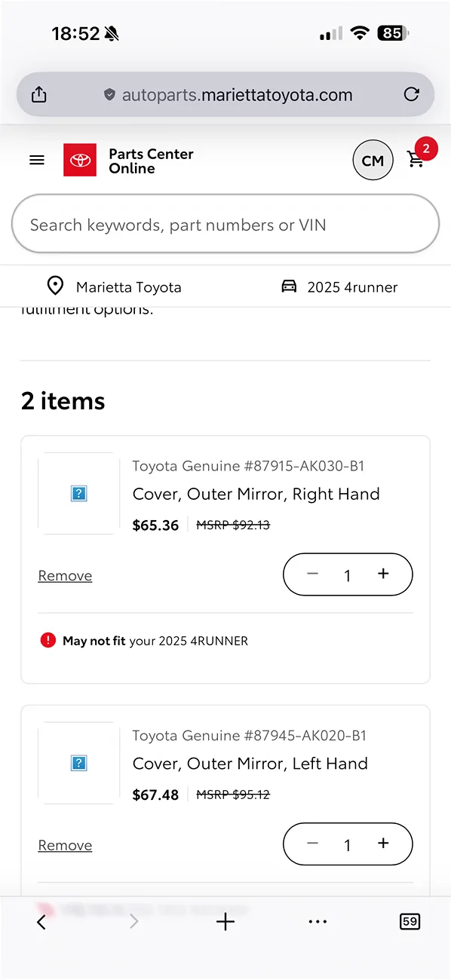
Task: Tap the search keywords input field
Action: [x=226, y=224]
